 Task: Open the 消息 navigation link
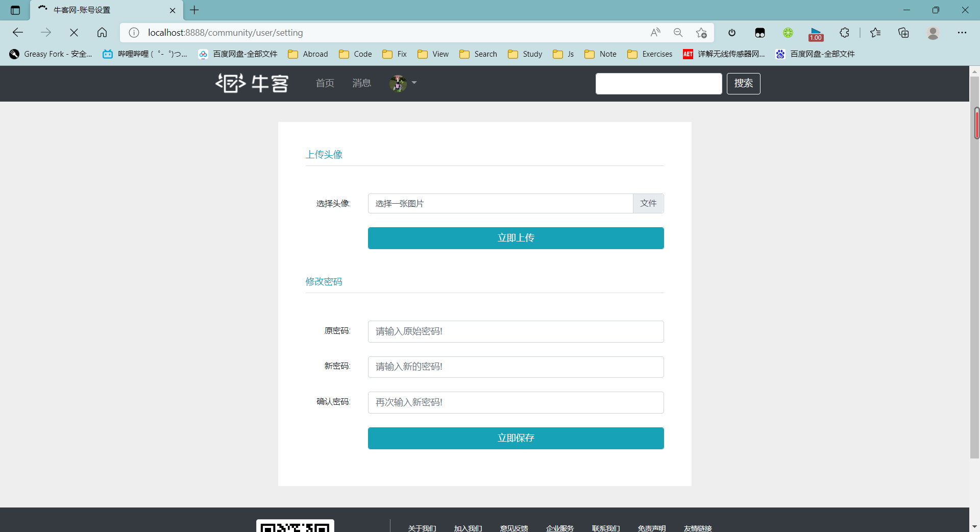pos(361,83)
